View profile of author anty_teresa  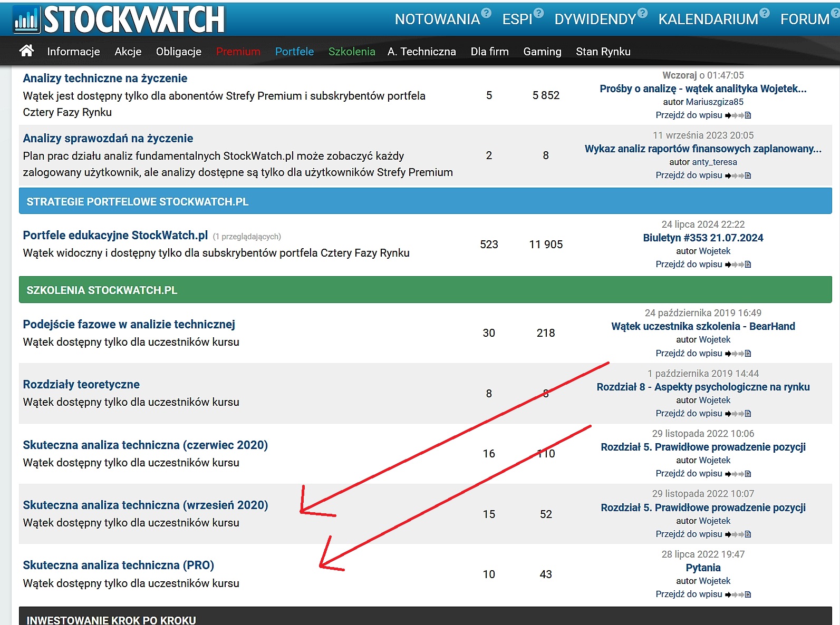point(715,162)
